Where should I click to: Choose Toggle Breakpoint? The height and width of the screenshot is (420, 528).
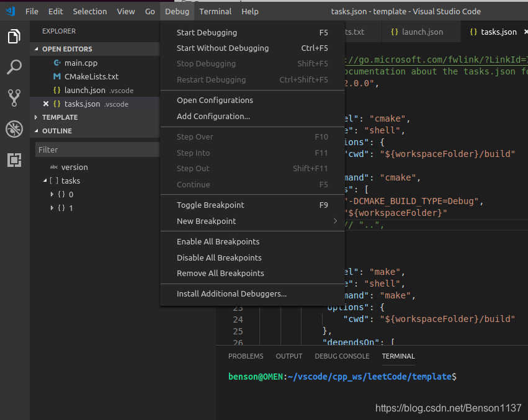(x=253, y=205)
